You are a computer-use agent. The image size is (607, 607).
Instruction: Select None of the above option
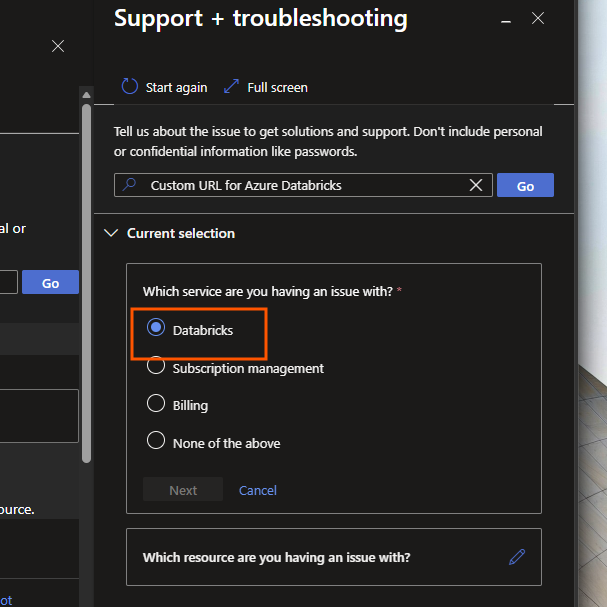pos(156,440)
